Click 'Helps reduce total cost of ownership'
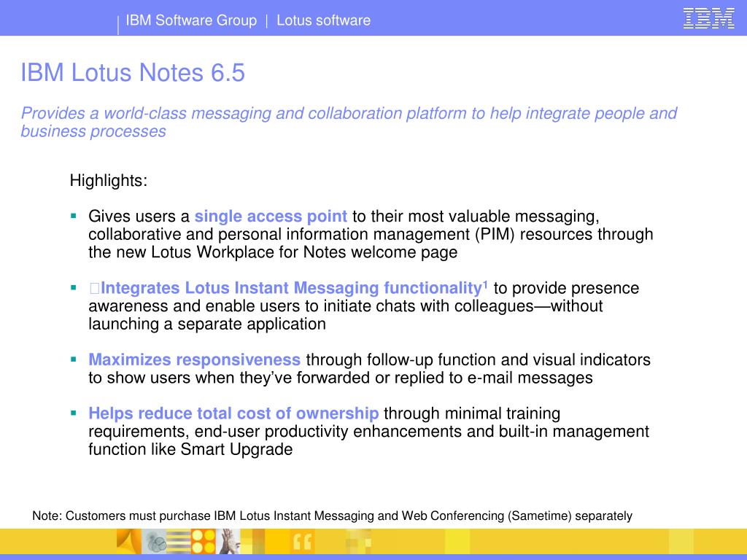 click(233, 413)
